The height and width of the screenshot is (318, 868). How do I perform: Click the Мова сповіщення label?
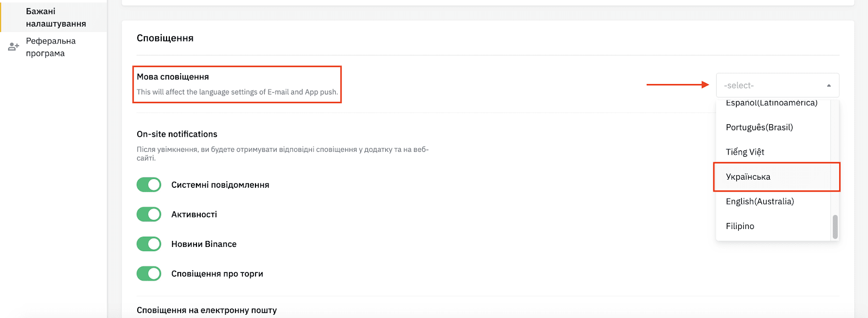173,77
